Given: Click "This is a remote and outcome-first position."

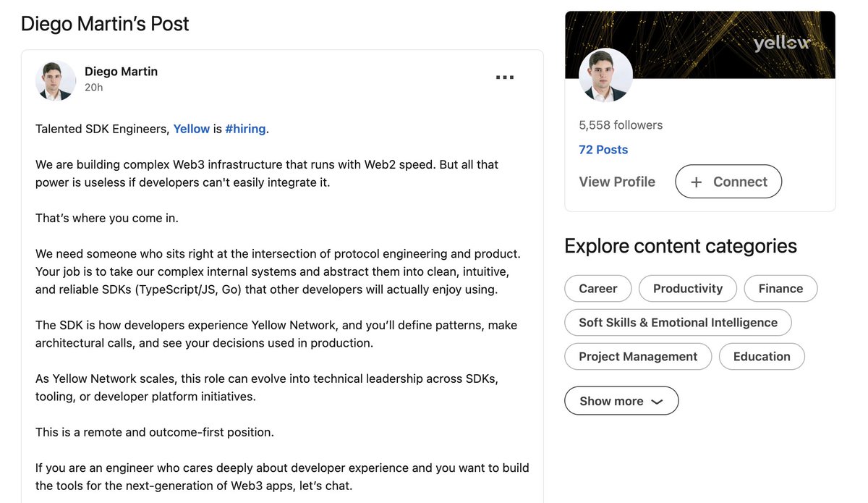Looking at the screenshot, I should pos(155,432).
